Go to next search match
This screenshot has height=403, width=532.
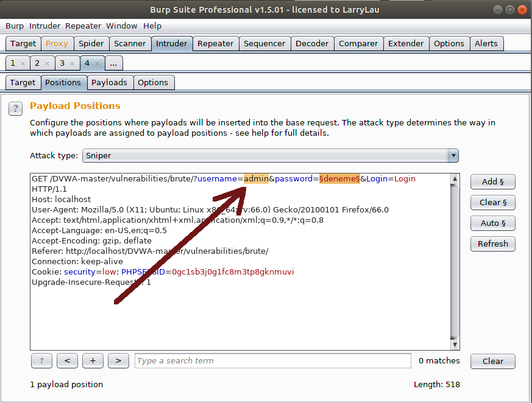click(118, 360)
